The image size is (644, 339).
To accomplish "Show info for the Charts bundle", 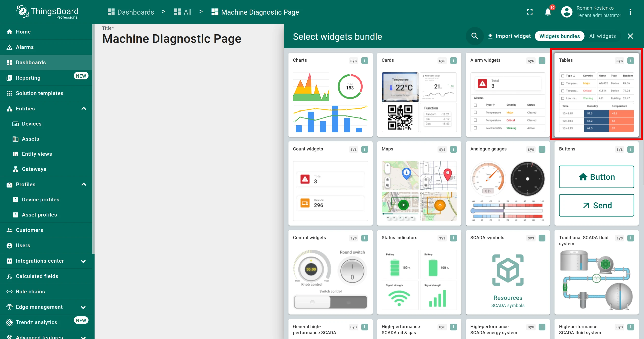I will 365,60.
